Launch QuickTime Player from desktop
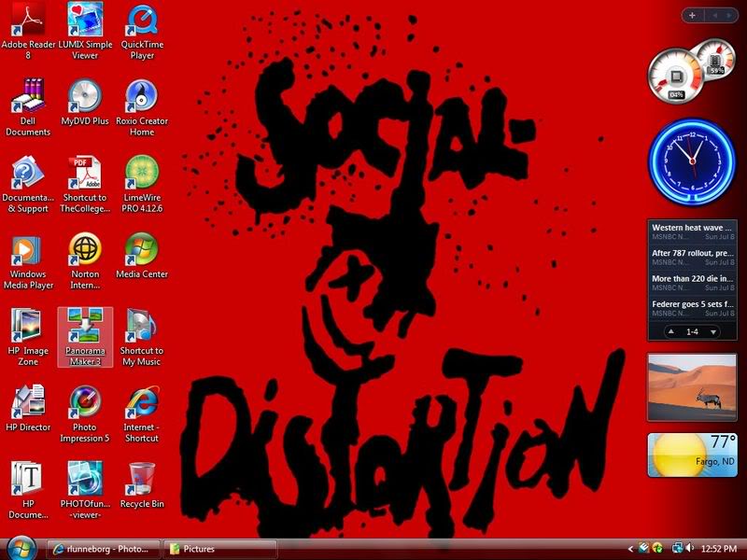747x560 pixels. [142, 31]
